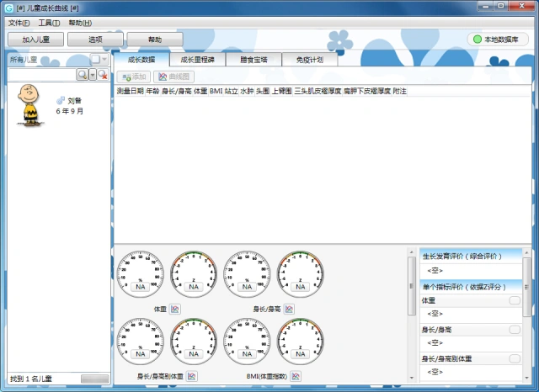Click the search magnifier icon in the child list
Viewport: 539px width, 392px height.
83,75
